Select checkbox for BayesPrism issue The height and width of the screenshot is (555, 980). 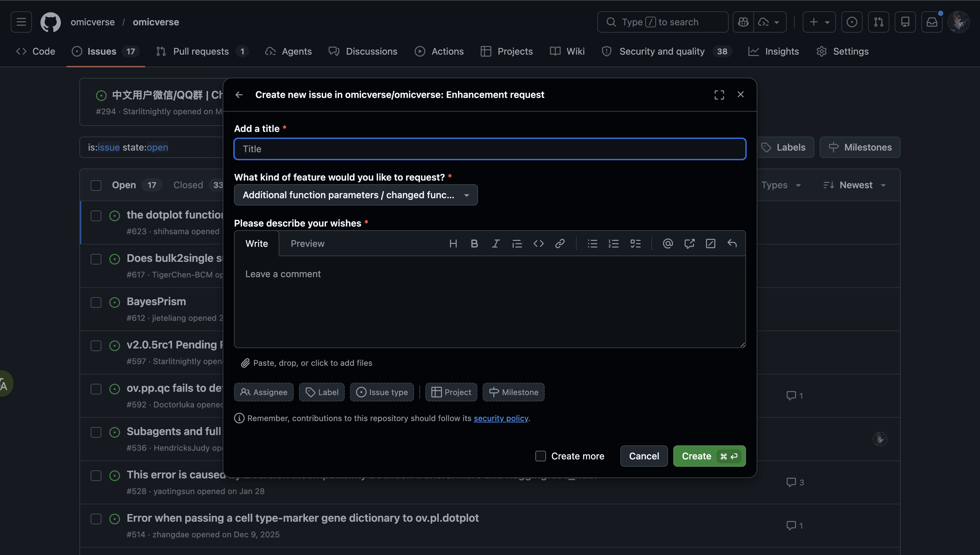[96, 302]
